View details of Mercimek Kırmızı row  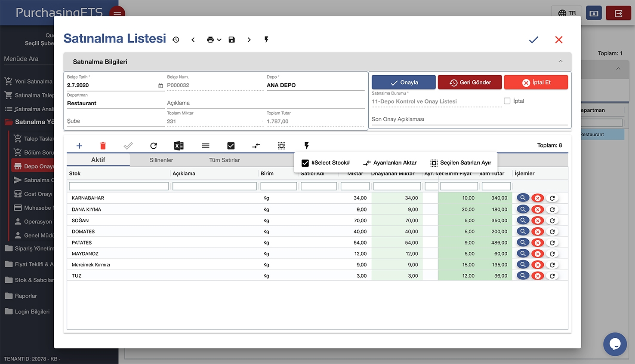click(x=523, y=265)
